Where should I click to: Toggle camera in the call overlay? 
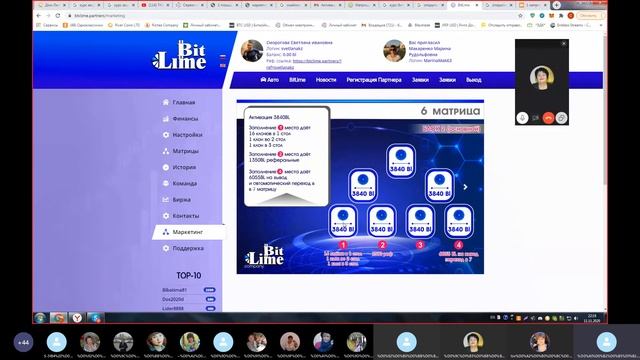535,118
